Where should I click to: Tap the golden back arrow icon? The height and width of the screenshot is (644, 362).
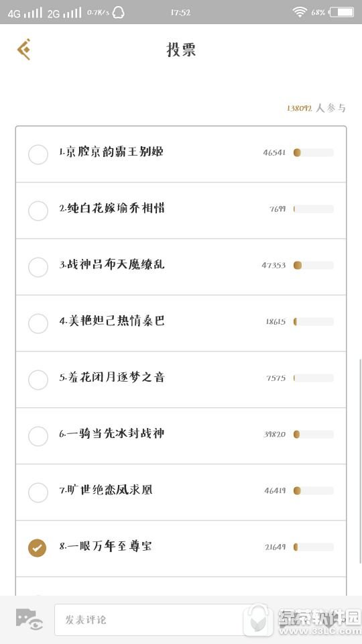click(x=24, y=49)
